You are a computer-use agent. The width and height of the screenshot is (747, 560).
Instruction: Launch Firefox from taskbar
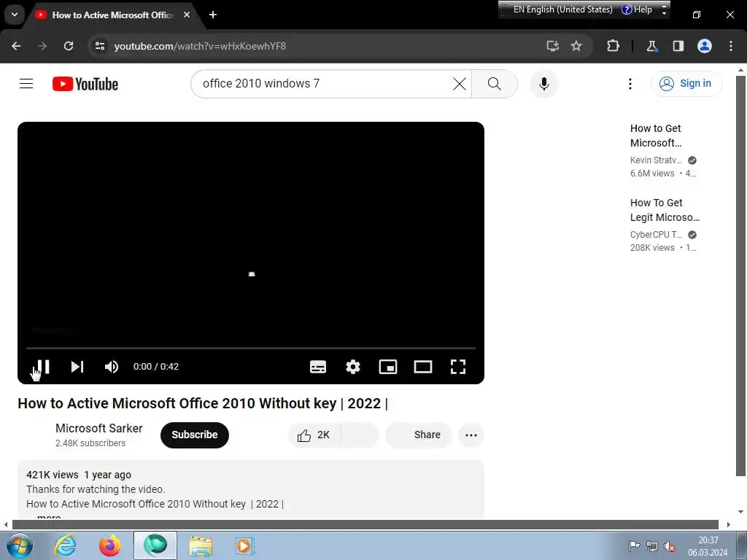110,545
